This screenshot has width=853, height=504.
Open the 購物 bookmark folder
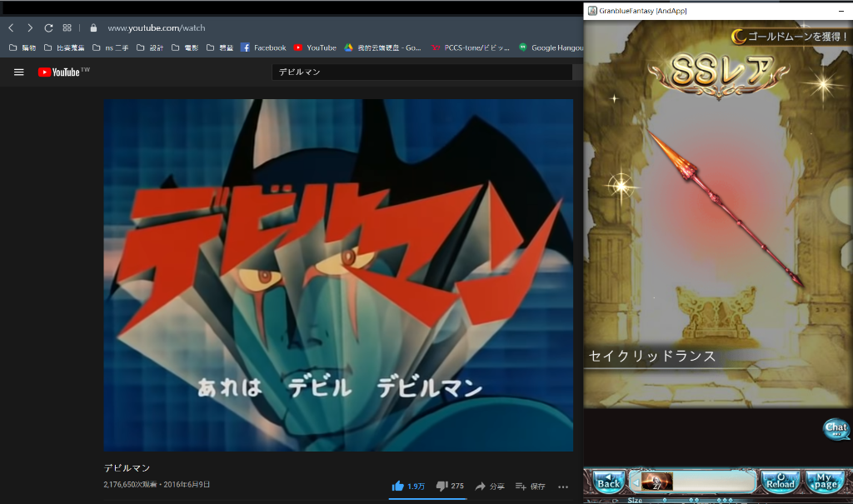(x=22, y=47)
